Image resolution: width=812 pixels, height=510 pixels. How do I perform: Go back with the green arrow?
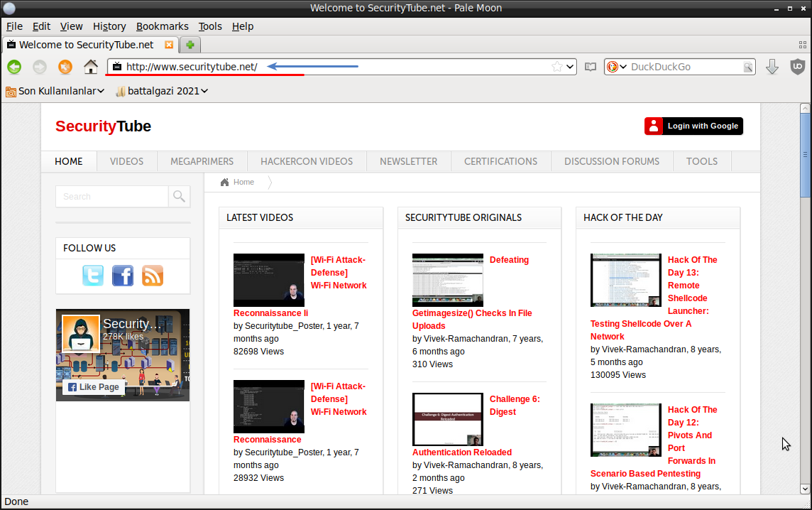pos(14,67)
